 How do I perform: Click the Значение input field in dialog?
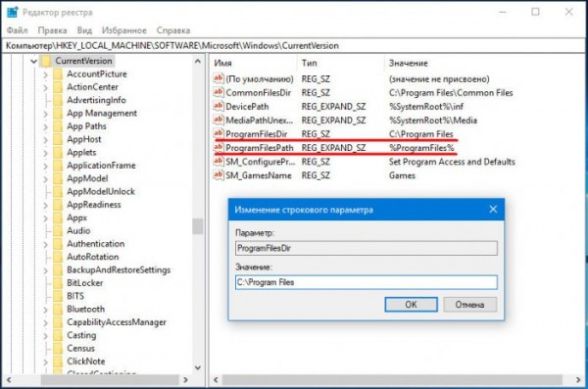[x=367, y=282]
